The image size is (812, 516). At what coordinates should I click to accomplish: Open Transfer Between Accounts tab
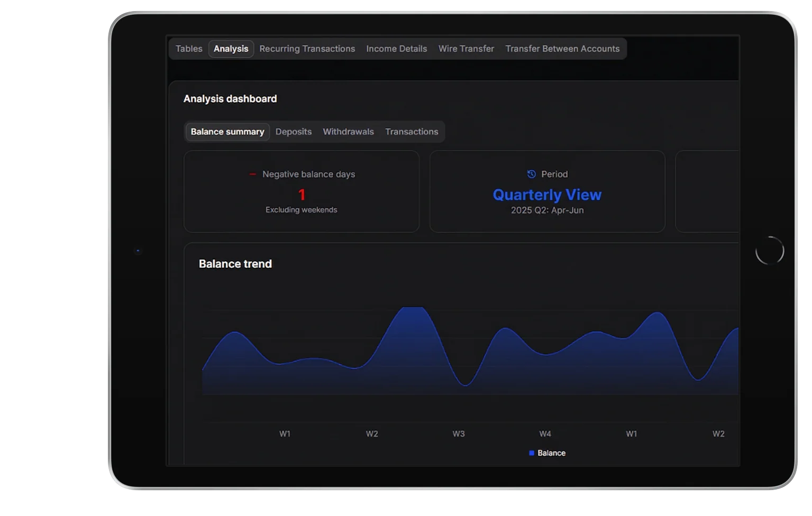(x=562, y=49)
